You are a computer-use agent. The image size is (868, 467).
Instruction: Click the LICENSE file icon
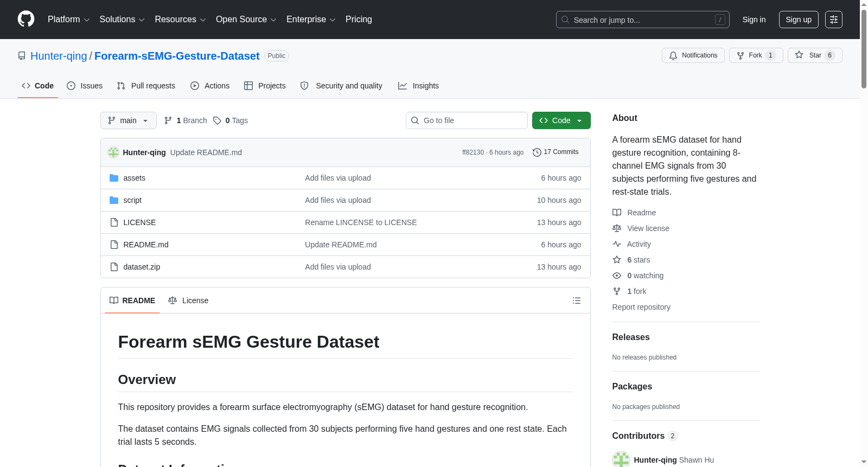point(114,222)
